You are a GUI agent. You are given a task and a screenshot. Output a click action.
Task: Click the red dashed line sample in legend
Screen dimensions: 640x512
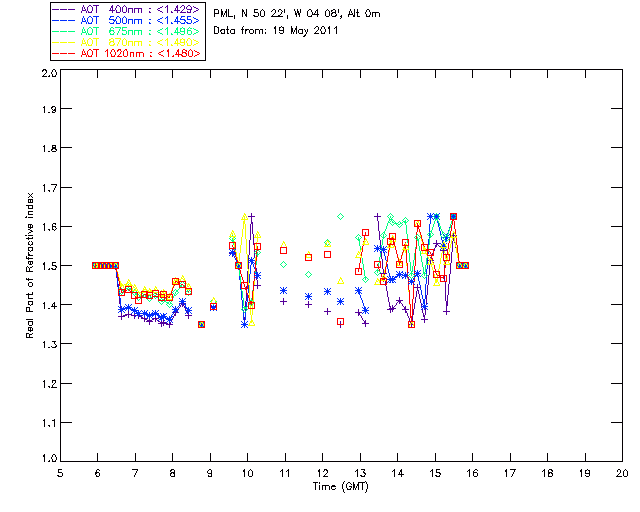pyautogui.click(x=64, y=53)
